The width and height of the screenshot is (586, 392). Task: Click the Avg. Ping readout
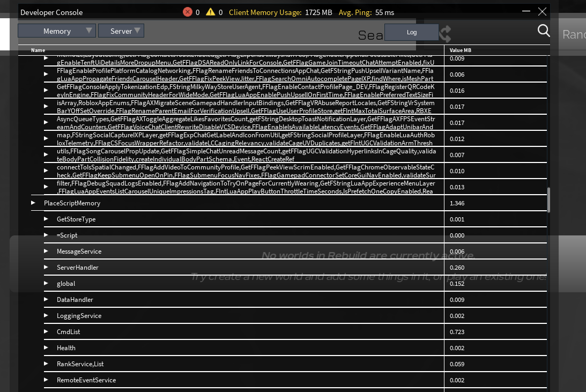(x=366, y=12)
